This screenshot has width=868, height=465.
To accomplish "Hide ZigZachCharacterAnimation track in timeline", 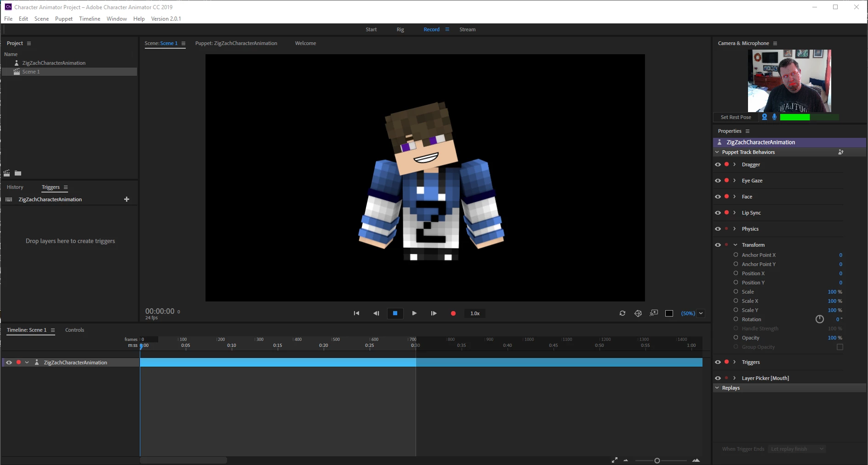I will click(9, 363).
